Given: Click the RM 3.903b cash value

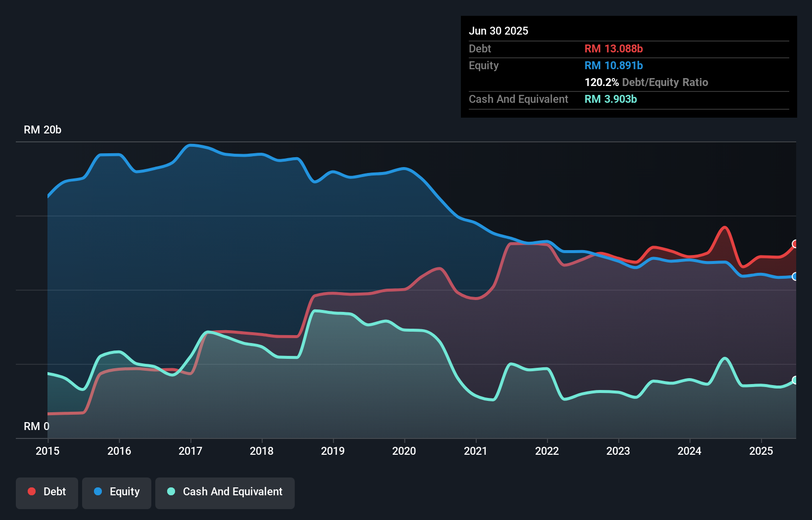Looking at the screenshot, I should click(x=611, y=99).
